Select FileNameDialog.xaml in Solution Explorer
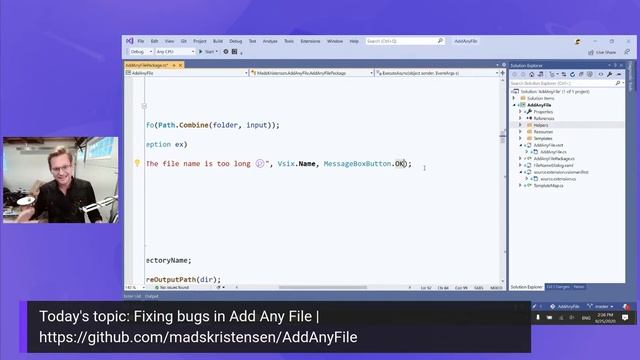The width and height of the screenshot is (640, 360). coord(553,165)
